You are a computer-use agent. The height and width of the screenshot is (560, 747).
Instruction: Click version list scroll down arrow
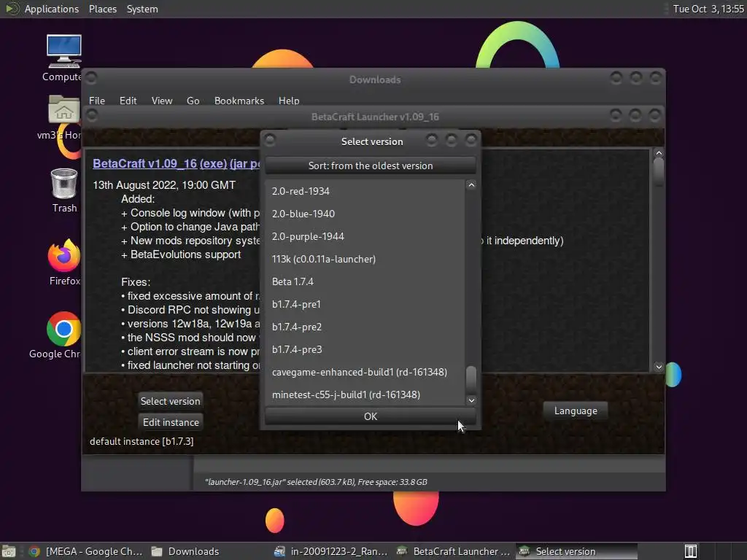pos(471,400)
